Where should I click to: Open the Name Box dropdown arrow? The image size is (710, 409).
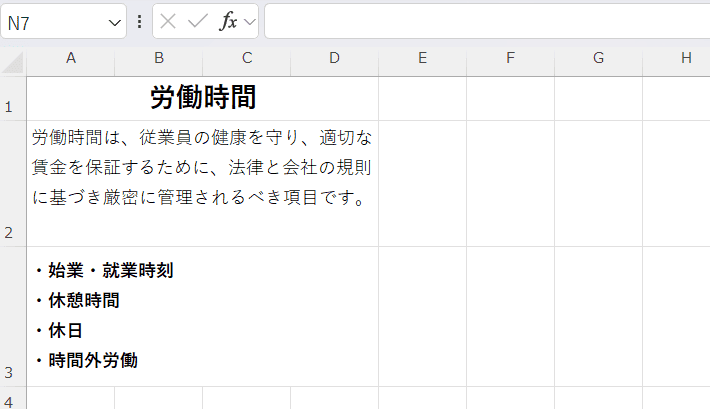pos(113,22)
